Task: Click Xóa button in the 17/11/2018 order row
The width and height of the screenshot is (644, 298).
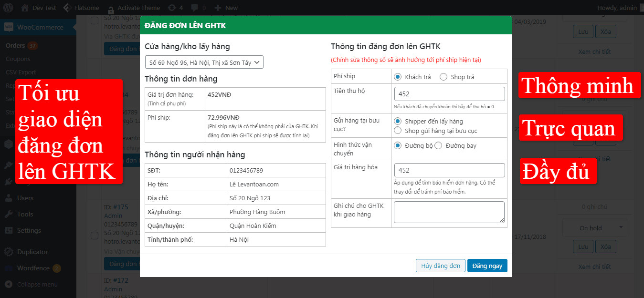Action: [606, 247]
